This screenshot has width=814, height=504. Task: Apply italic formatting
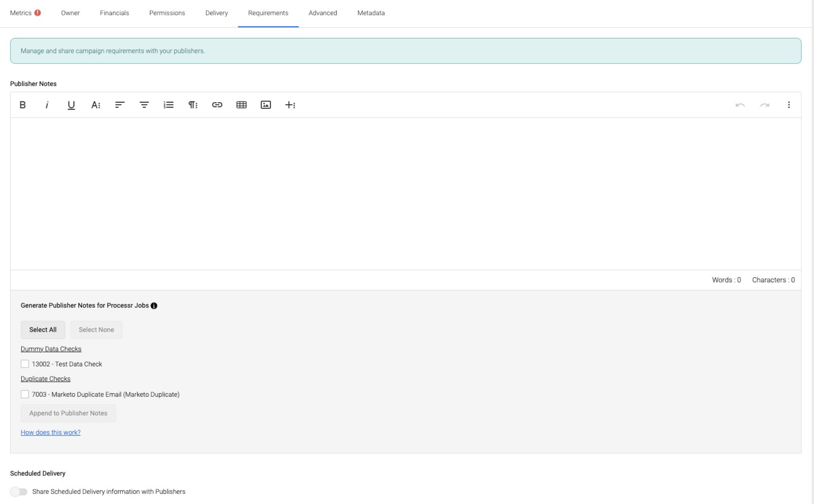click(47, 105)
